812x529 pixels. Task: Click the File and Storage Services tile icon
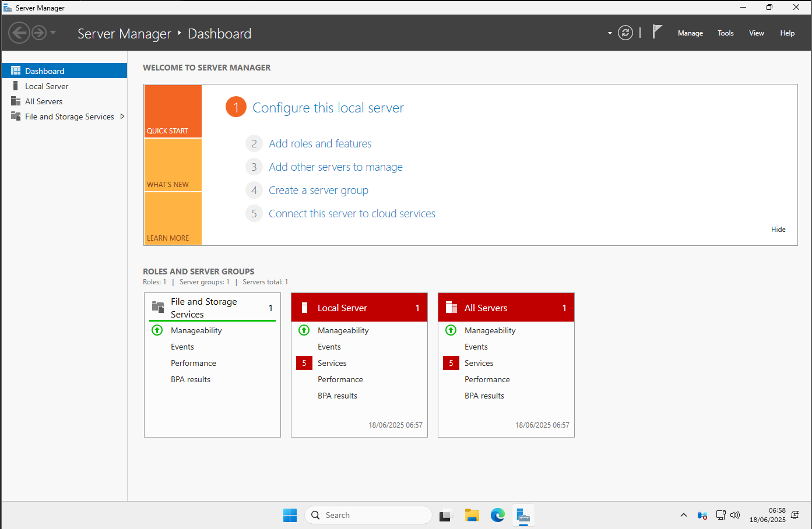158,307
